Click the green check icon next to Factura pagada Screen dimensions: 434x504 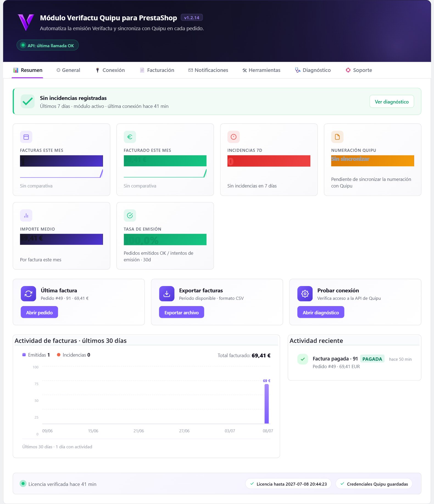[x=303, y=359]
